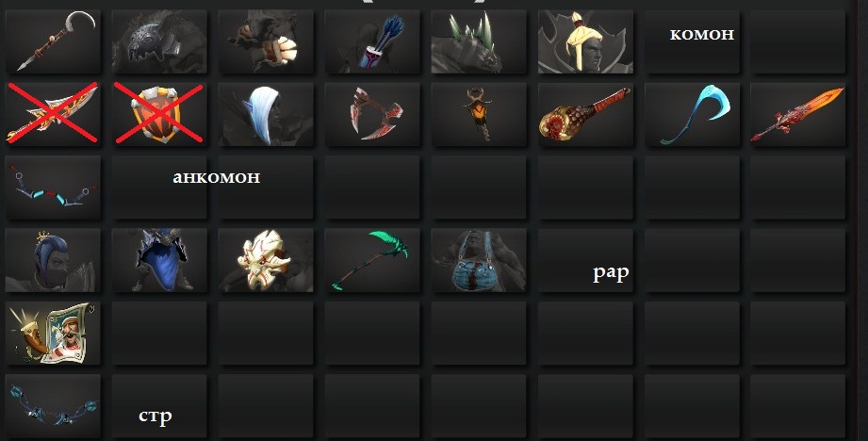This screenshot has height=441, width=868.
Task: Select the crossed-out orange shield item
Action: click(159, 114)
